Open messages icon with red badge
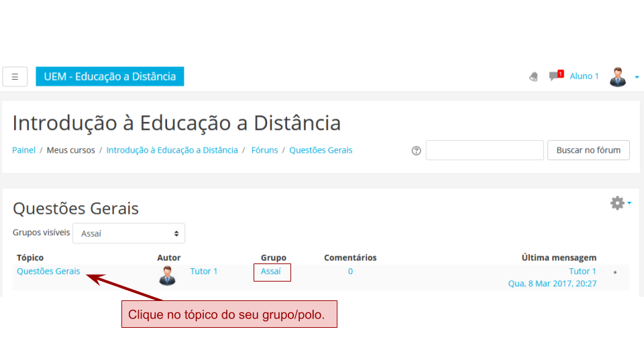The height and width of the screenshot is (362, 644). [x=555, y=76]
